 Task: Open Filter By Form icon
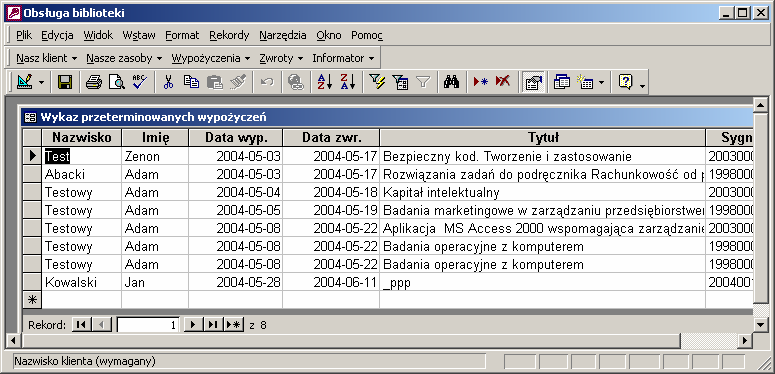[x=400, y=82]
